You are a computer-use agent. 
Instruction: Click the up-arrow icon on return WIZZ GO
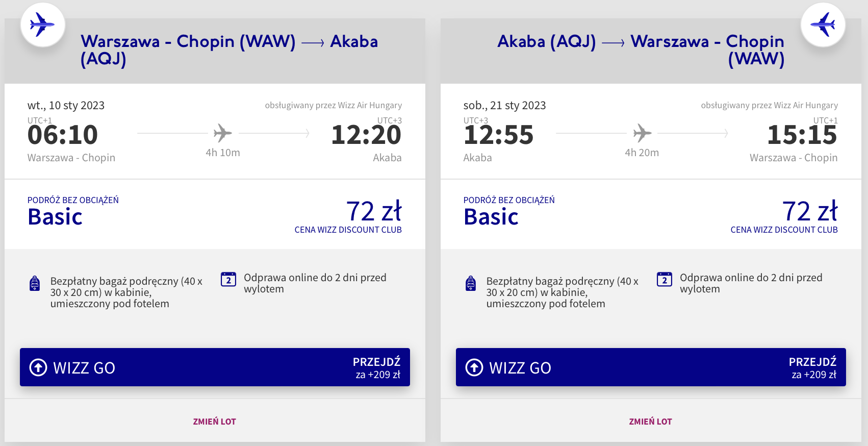point(474,367)
